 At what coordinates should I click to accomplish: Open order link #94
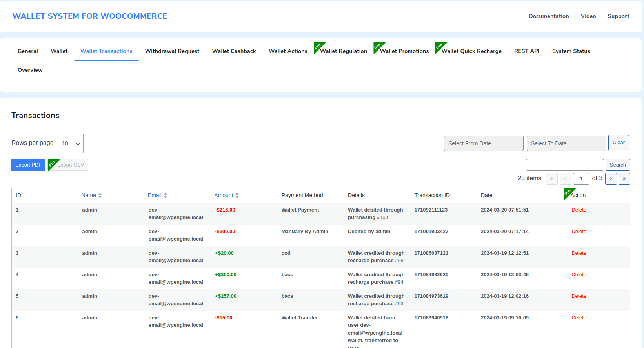399,282
